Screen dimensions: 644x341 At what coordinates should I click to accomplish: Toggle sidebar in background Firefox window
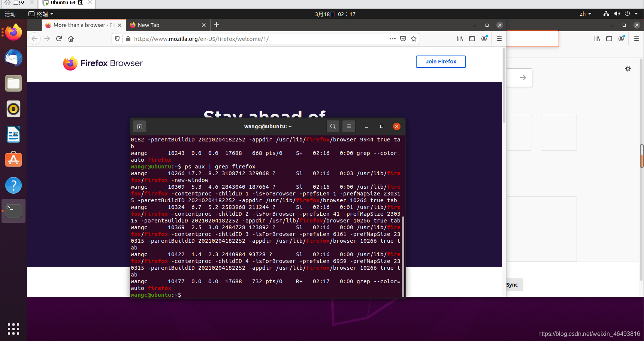point(609,39)
